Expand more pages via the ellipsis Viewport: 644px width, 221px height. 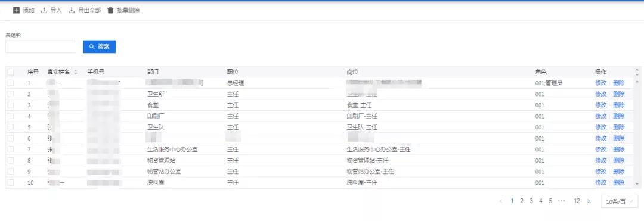(562, 201)
